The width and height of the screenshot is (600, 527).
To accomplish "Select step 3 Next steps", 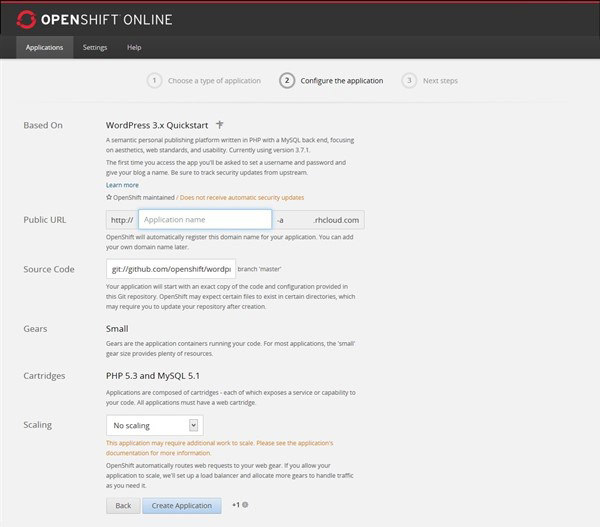I will 430,81.
